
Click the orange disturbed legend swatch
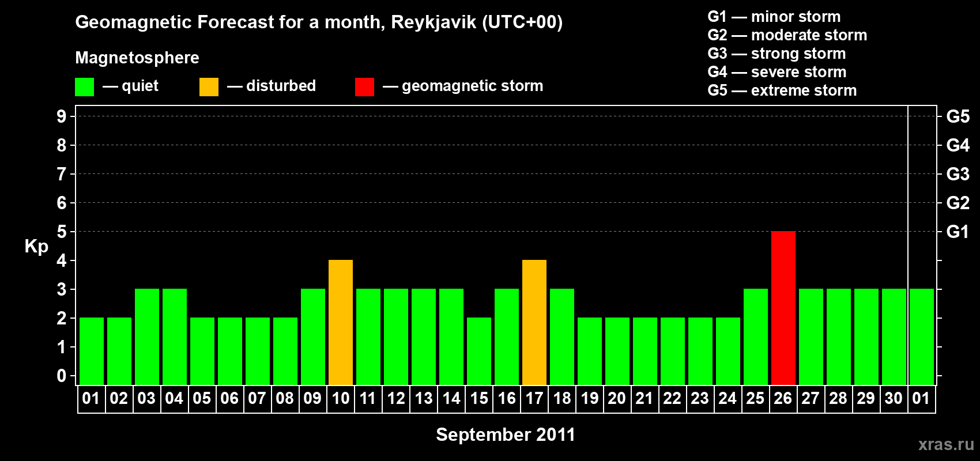tap(209, 87)
